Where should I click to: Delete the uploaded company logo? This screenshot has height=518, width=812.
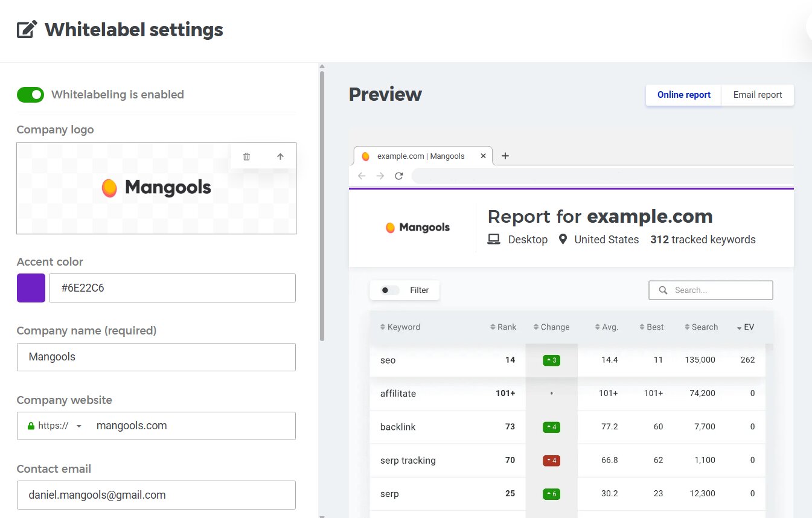point(246,156)
